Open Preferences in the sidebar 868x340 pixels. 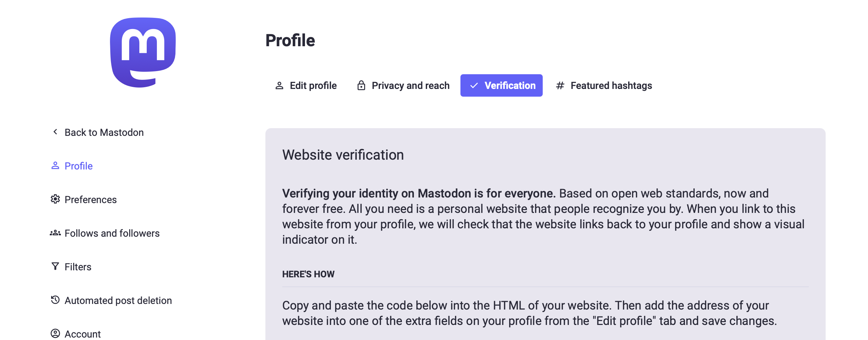[90, 200]
